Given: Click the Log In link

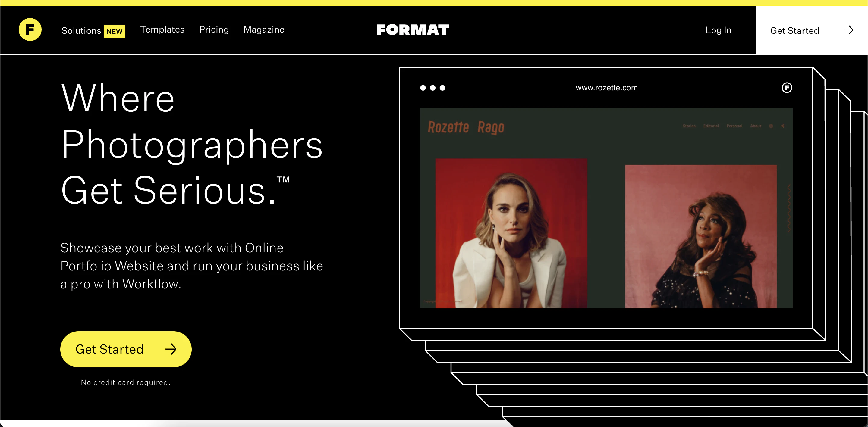Looking at the screenshot, I should coord(719,30).
